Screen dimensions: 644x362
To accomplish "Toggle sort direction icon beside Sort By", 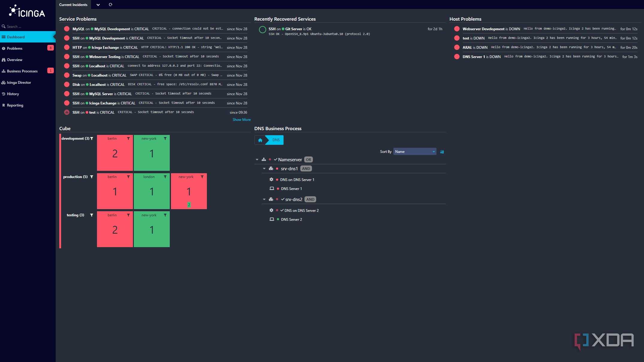I will 442,152.
